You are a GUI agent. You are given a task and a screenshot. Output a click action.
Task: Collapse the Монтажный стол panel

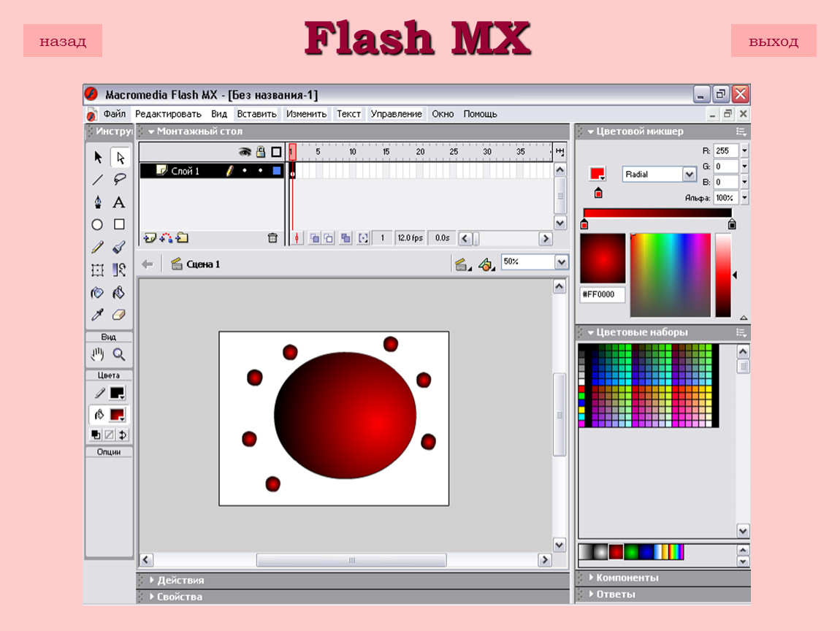coord(152,131)
